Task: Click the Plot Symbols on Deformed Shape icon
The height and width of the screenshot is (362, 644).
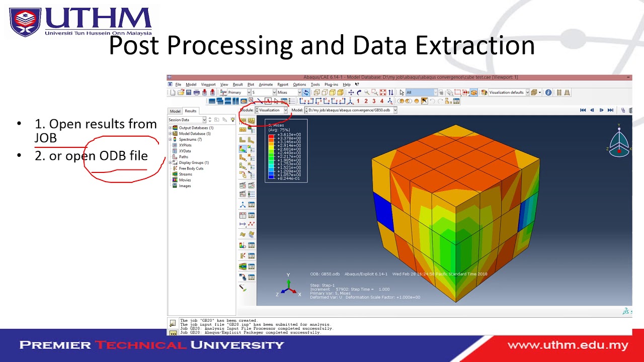Action: [x=243, y=157]
